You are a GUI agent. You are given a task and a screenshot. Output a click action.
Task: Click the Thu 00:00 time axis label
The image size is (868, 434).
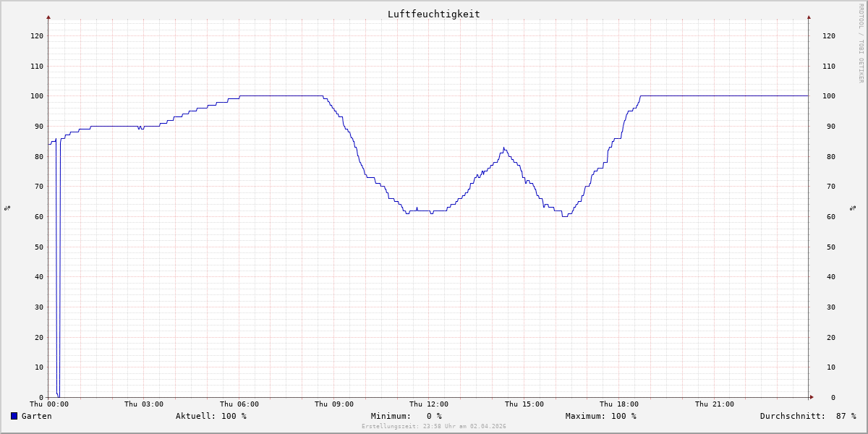coord(48,404)
